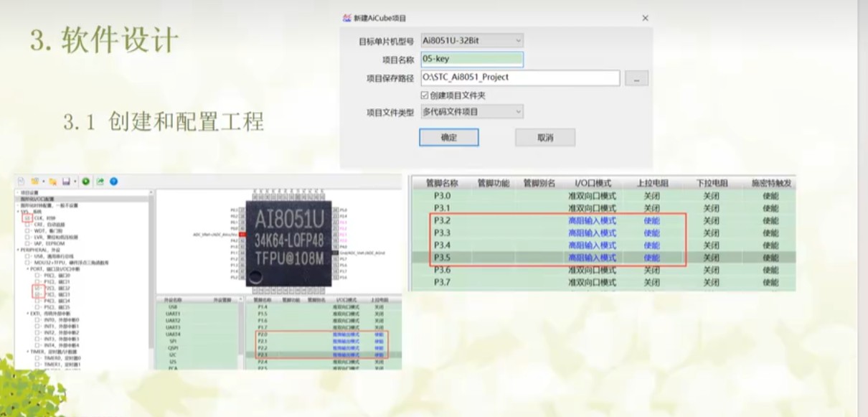Enable the CLK 时钟 checkbox in the tree
Screen dimensions: 868x417
tap(29, 218)
